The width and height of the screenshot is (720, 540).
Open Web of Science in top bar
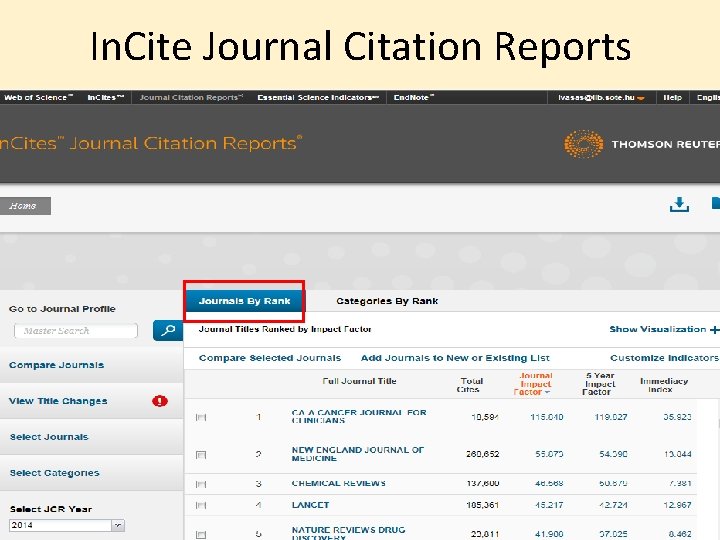(39, 97)
